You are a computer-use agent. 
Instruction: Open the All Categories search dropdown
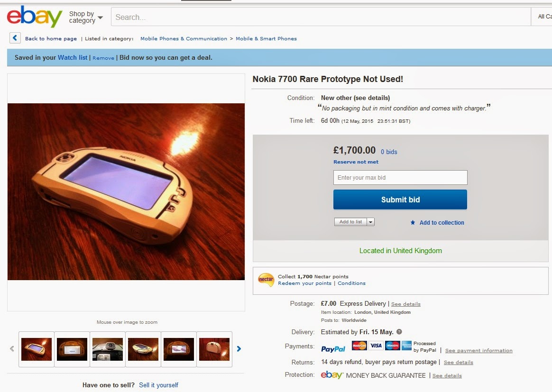[543, 17]
